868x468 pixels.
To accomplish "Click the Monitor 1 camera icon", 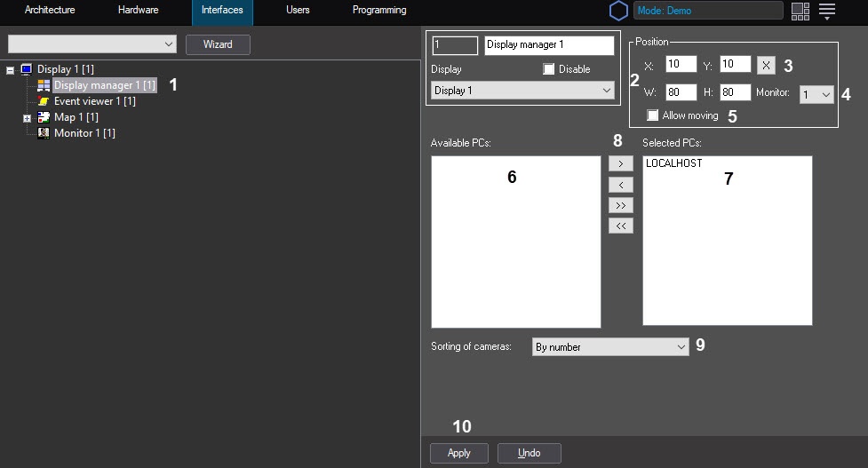I will [44, 133].
